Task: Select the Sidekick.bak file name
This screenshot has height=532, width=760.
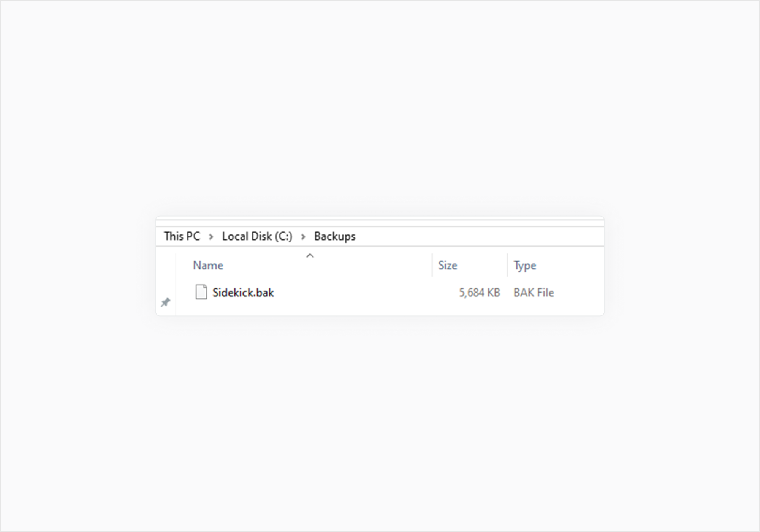Action: (243, 293)
